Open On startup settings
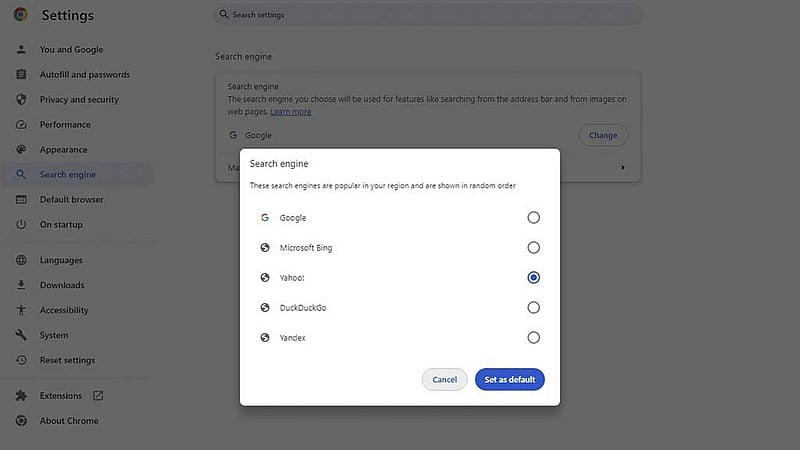 tap(61, 224)
